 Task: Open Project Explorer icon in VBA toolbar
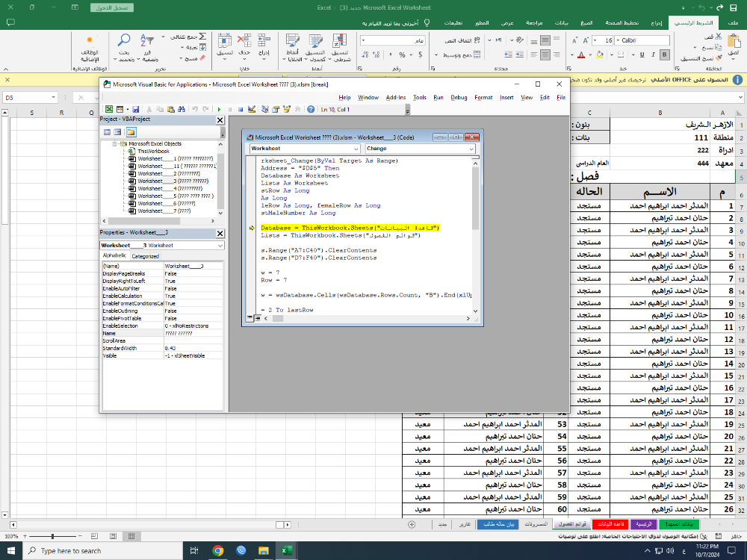coord(265,110)
